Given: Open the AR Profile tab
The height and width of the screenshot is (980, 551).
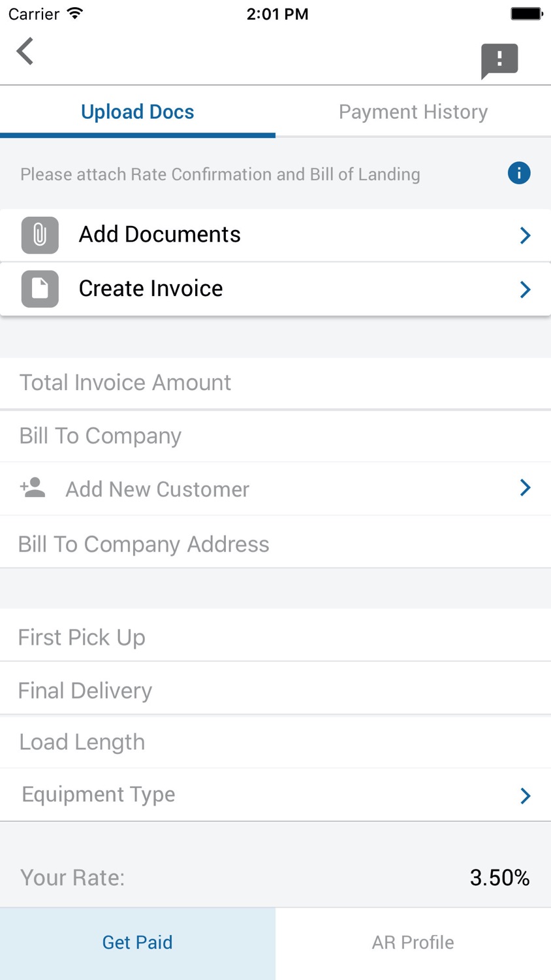Looking at the screenshot, I should [x=413, y=943].
